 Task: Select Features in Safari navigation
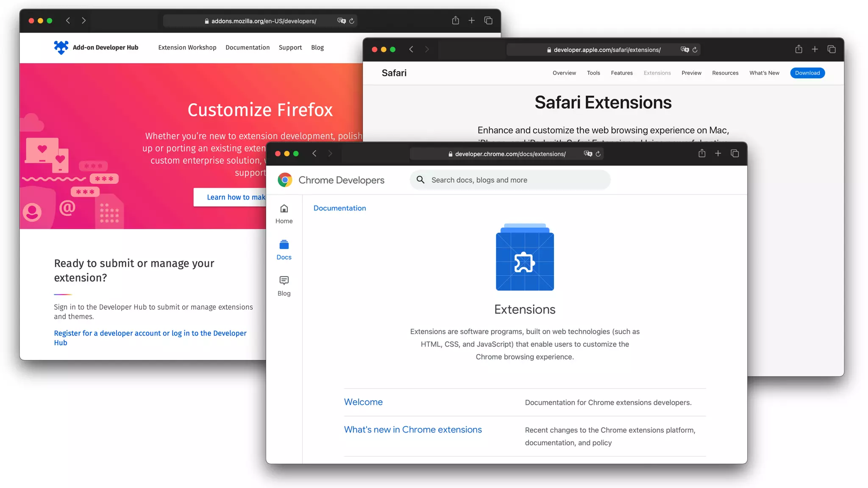pos(621,73)
